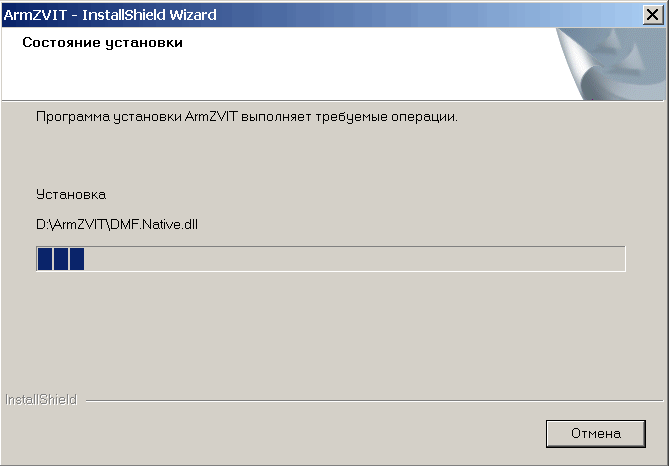Click the third blue progress block
669x466 pixels.
click(x=77, y=259)
